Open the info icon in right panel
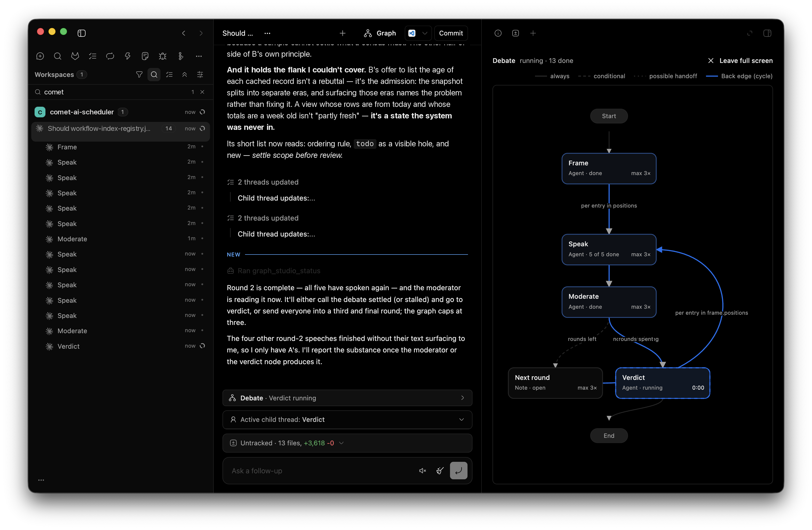 click(498, 33)
